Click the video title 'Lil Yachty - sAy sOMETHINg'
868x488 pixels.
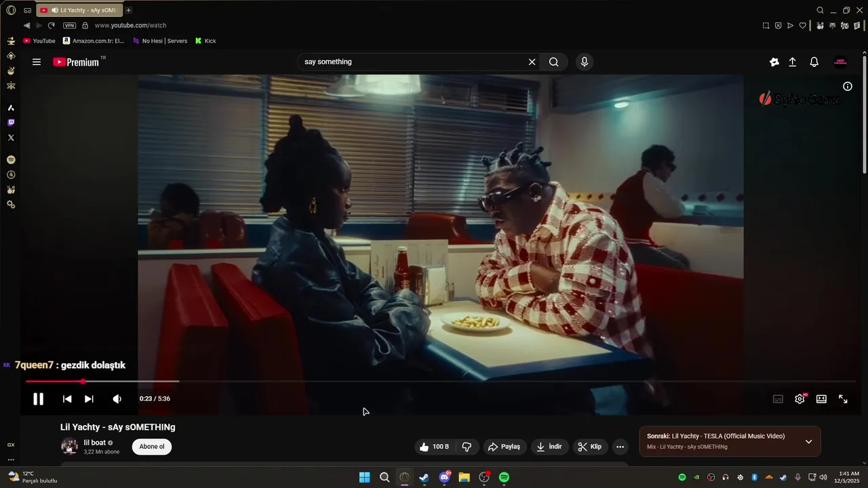pyautogui.click(x=118, y=427)
